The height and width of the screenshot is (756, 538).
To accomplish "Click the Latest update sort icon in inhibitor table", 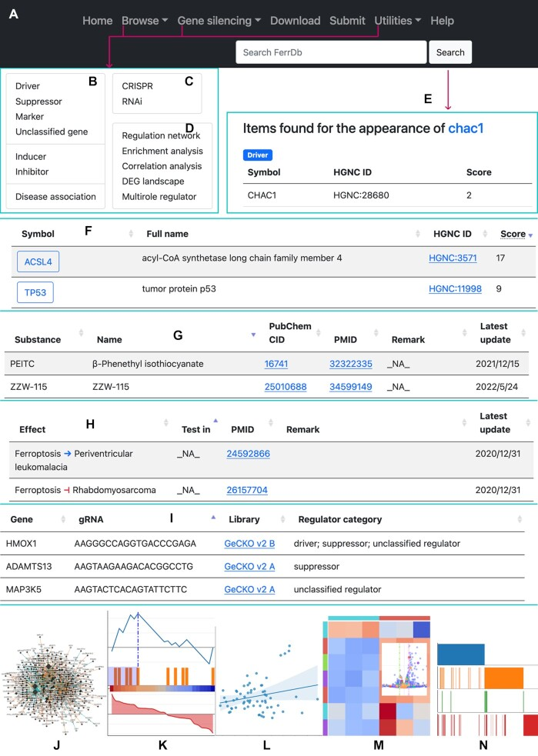I will [523, 333].
